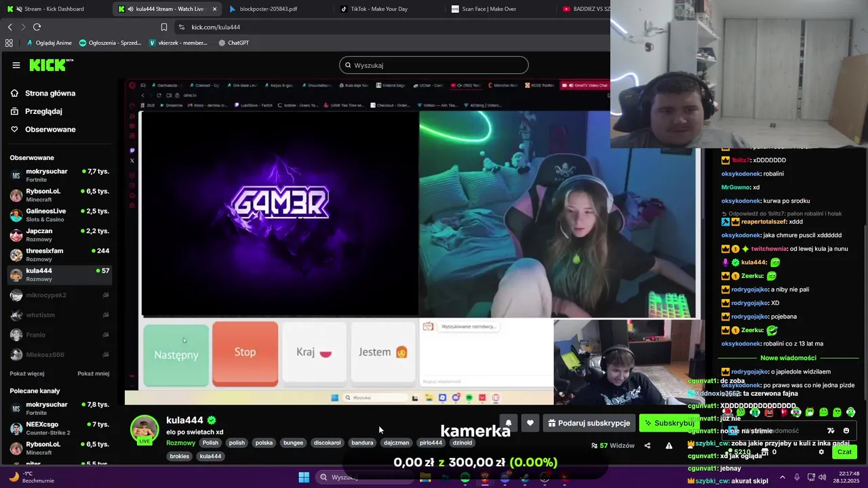868x488 pixels.
Task: Open offline mikrocypek2 channel
Action: (x=60, y=295)
